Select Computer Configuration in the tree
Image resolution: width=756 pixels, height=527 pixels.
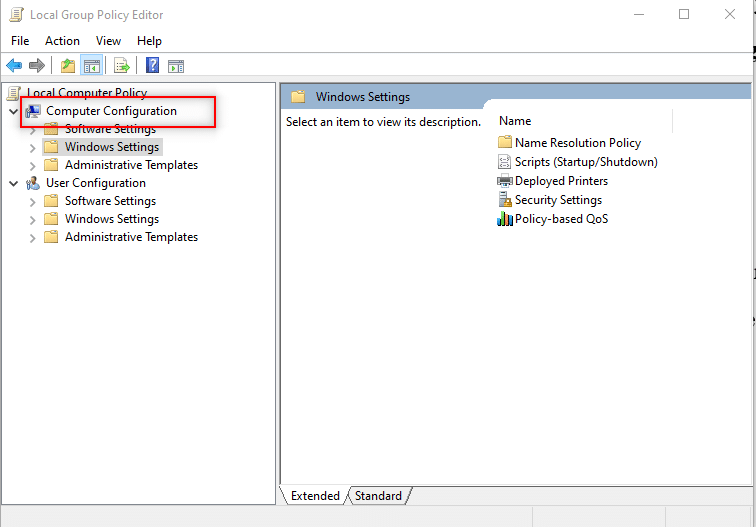[111, 111]
